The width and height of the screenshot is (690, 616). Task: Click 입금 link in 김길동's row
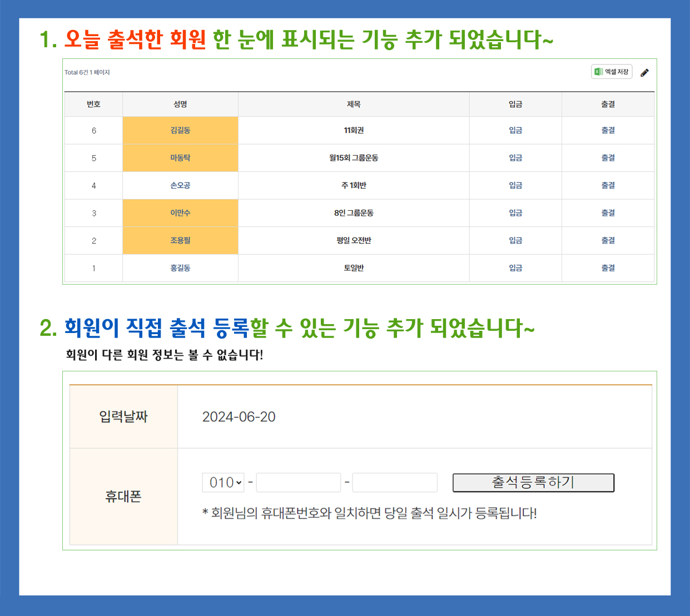point(515,130)
